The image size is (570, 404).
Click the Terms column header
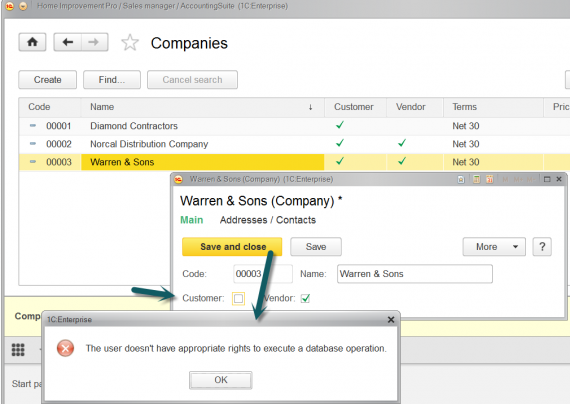[493, 107]
